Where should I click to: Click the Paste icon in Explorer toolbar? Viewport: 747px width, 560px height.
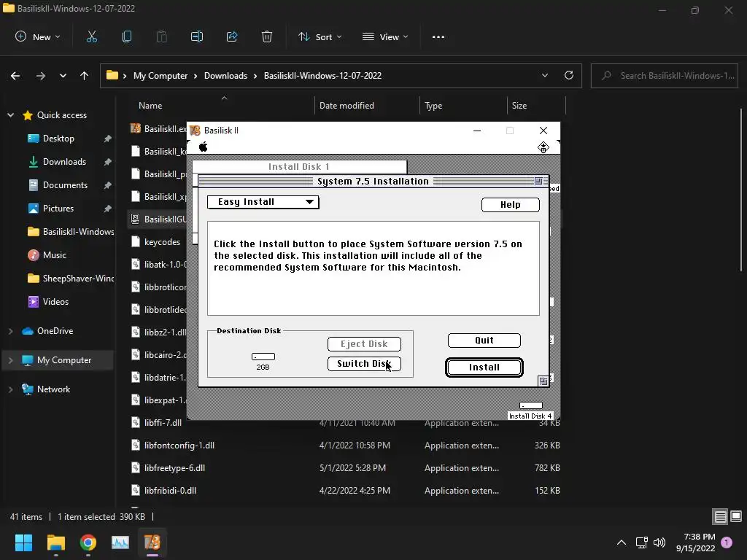point(162,36)
